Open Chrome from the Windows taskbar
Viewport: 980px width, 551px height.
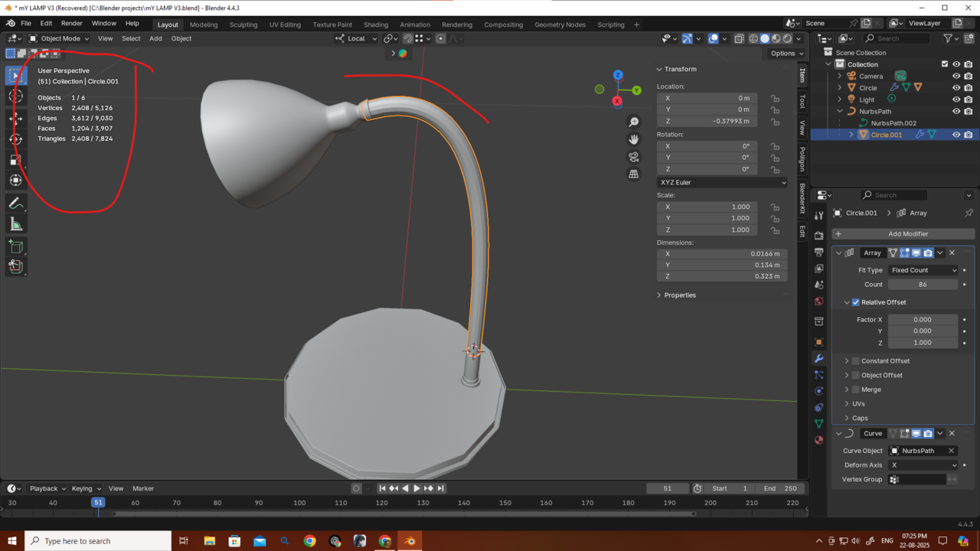[309, 541]
